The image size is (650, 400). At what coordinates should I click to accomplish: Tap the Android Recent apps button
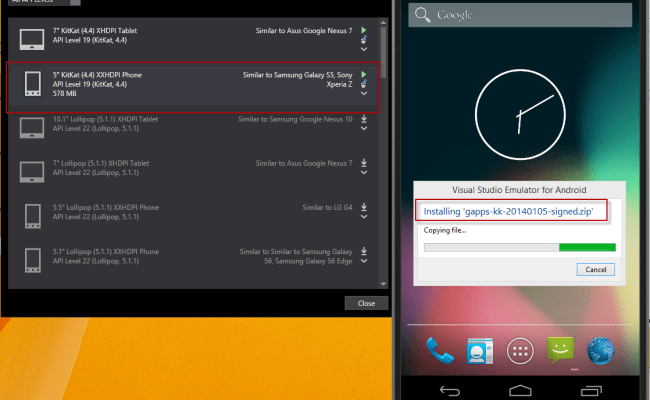point(591,390)
